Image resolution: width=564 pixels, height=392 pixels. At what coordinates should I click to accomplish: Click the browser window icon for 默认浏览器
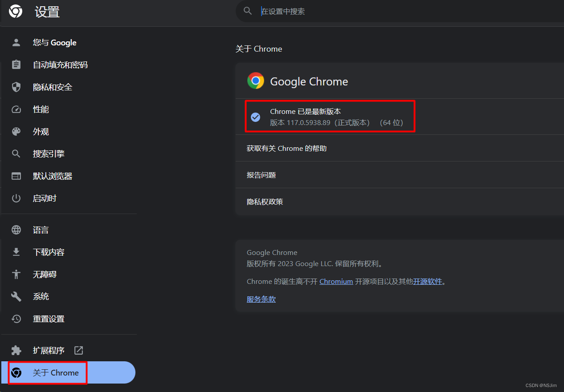coord(16,176)
